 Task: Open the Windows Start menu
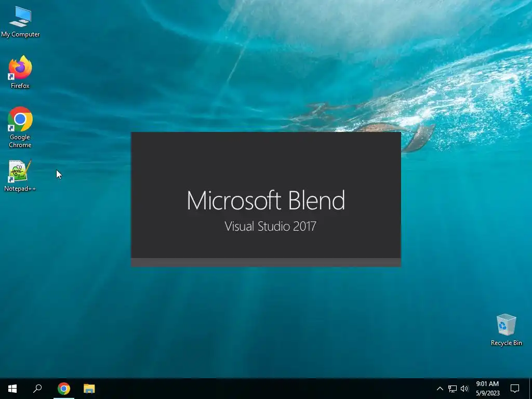[12, 389]
